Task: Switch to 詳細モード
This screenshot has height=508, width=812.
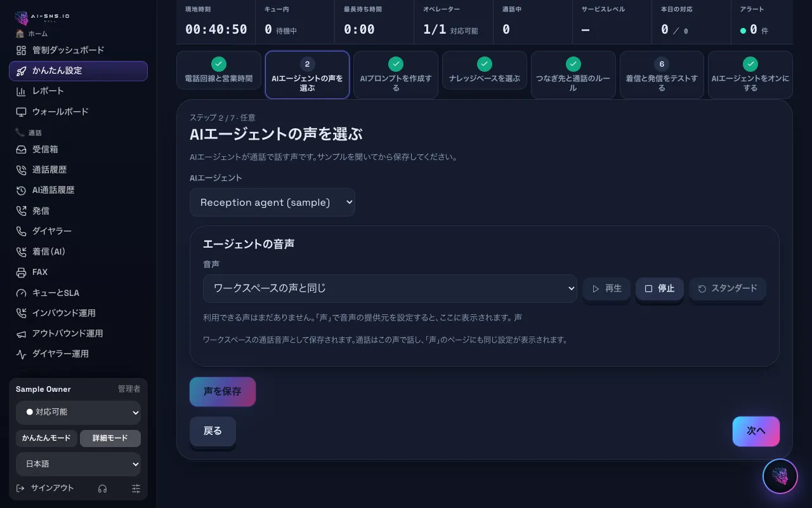Action: coord(110,438)
